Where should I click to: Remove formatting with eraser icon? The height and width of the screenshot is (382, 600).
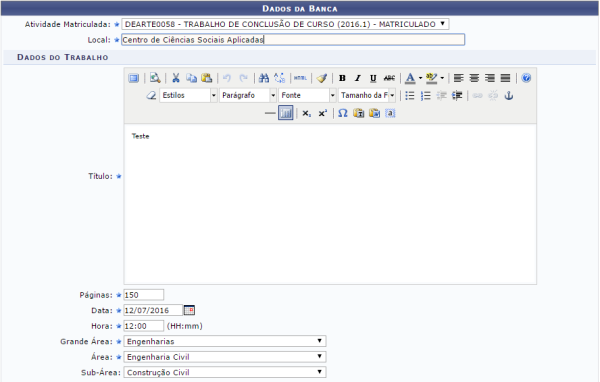[151, 95]
